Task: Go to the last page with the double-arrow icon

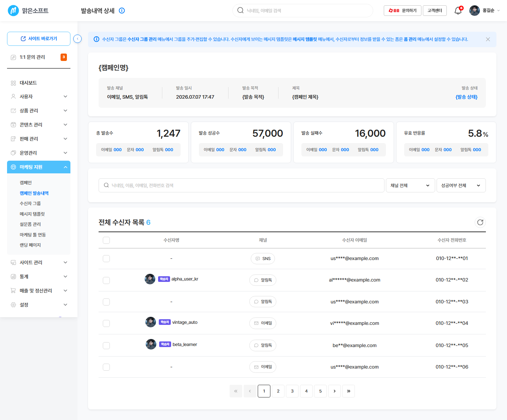Action: tap(349, 391)
